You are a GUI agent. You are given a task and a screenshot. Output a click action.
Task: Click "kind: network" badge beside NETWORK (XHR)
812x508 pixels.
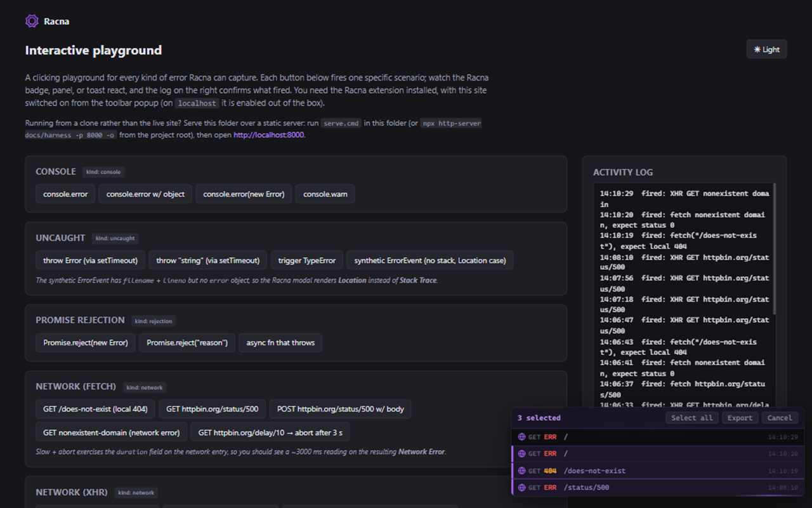[x=136, y=492]
